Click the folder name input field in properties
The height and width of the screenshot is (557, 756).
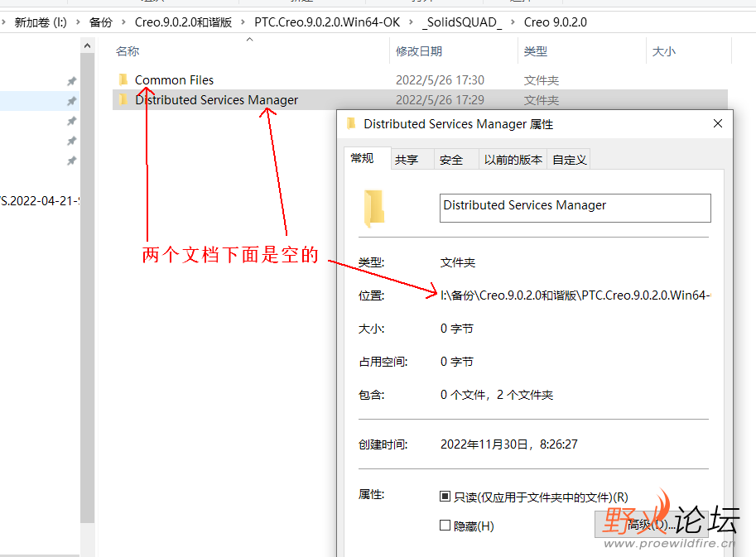(575, 208)
